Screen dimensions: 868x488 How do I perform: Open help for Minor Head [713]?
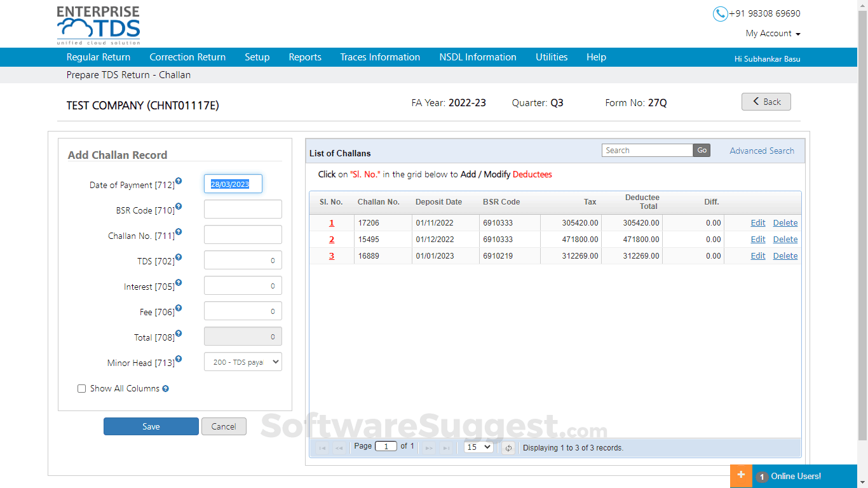coord(179,358)
